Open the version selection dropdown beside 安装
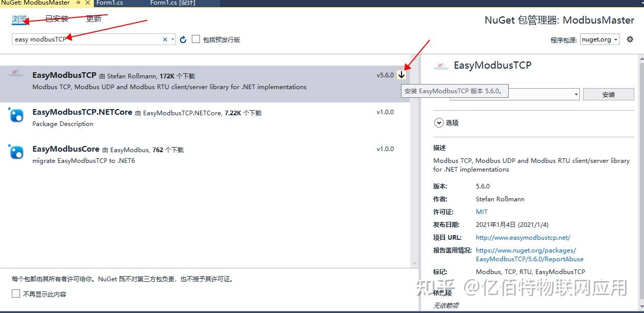 pos(575,94)
